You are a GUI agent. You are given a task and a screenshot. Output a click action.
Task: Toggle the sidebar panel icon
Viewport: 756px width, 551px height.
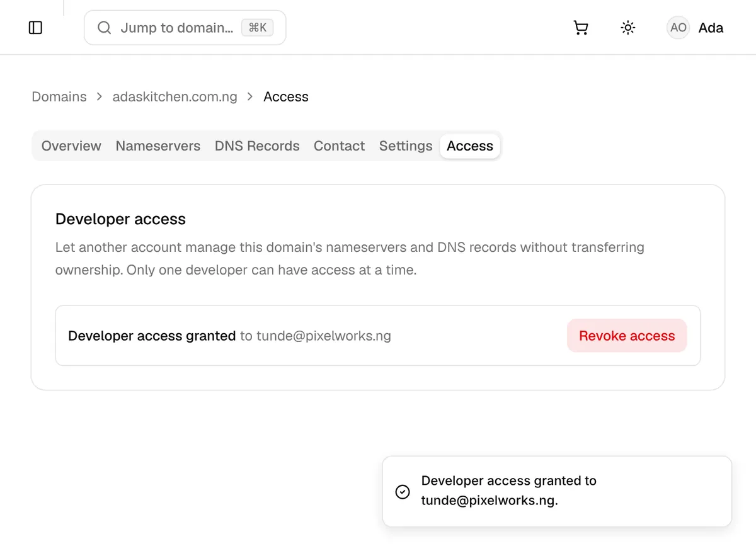(36, 28)
